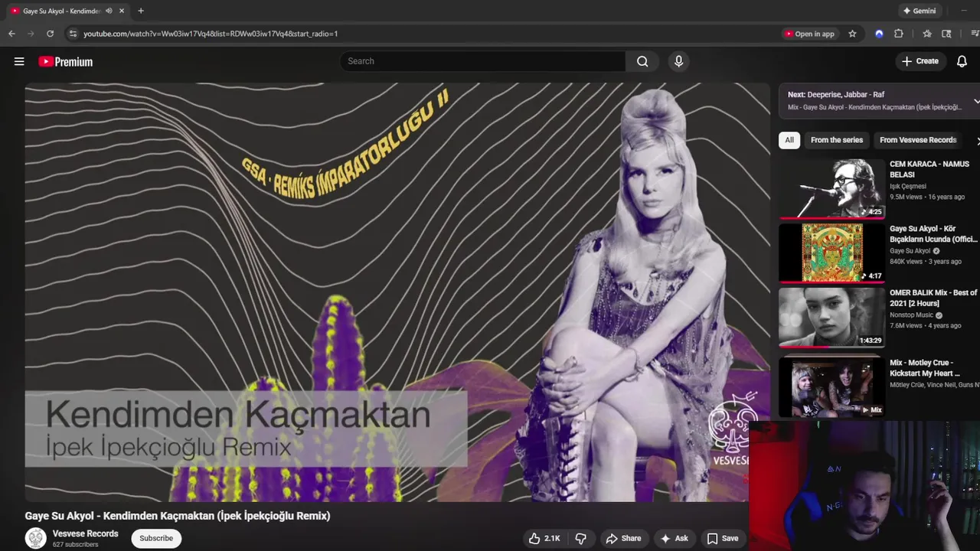Select the All filter chip
The image size is (980, 551).
pyautogui.click(x=789, y=140)
